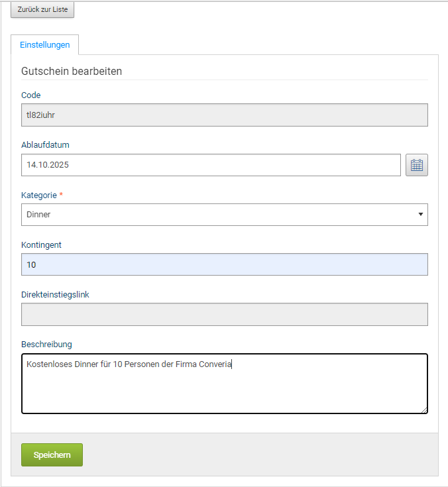
Task: Click the red required asterisk by Kategorie
Action: (62, 194)
